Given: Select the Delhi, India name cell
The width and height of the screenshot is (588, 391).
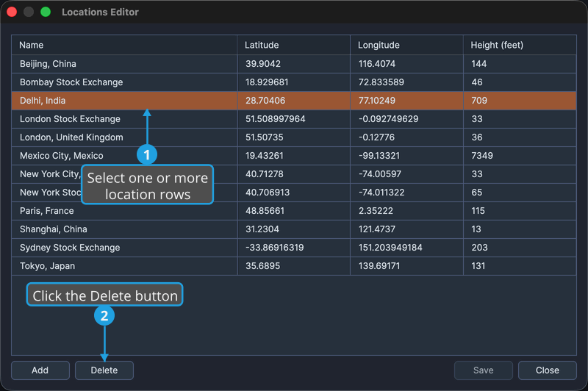Looking at the screenshot, I should pyautogui.click(x=124, y=101).
